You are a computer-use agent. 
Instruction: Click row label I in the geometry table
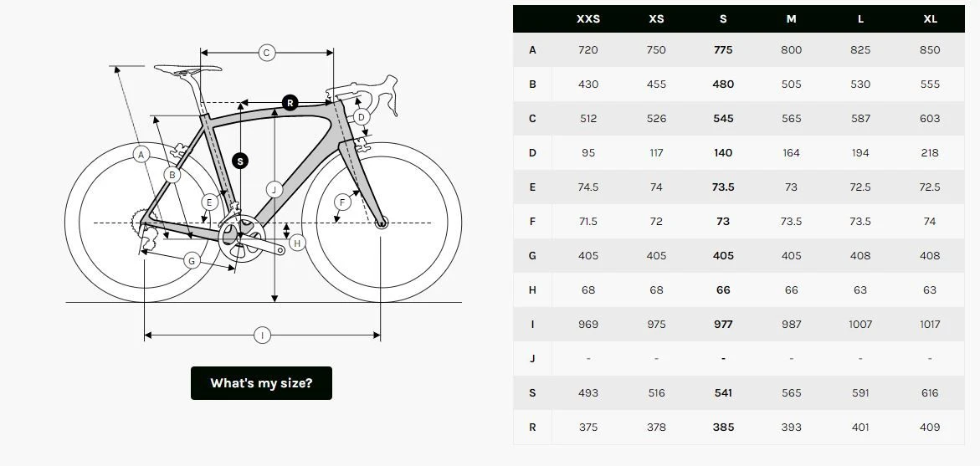pyautogui.click(x=532, y=325)
